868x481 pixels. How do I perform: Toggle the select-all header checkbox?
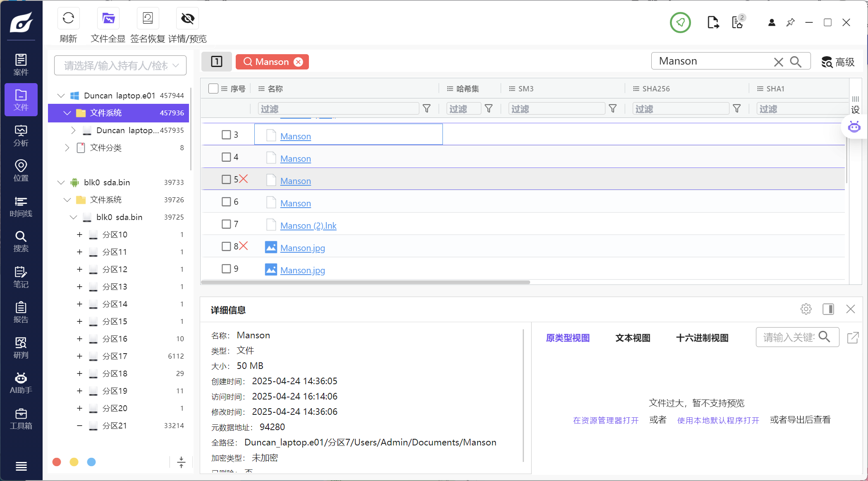point(213,89)
